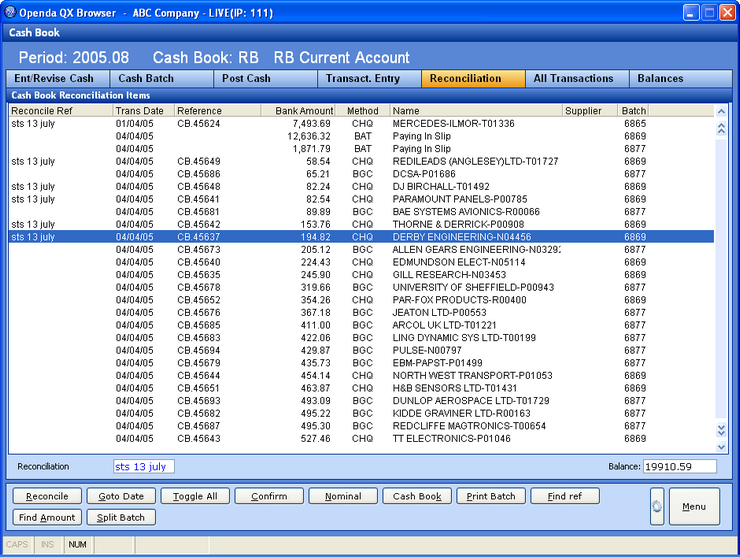Click the Balance field showing 19910.59
Screen dimensions: 740x557
pos(680,466)
